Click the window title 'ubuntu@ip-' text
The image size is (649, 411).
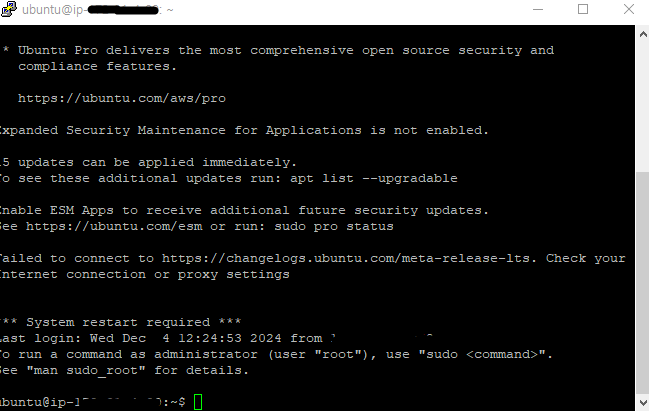53,10
